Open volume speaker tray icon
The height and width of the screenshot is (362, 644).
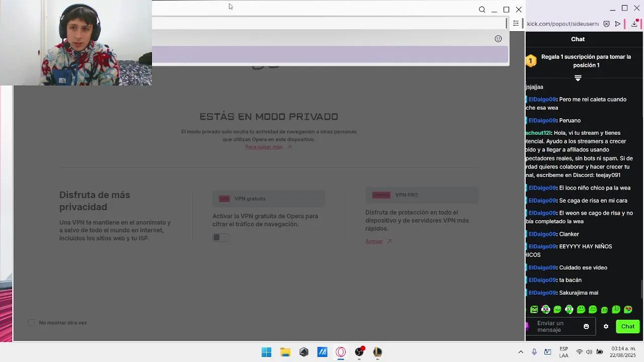589,352
